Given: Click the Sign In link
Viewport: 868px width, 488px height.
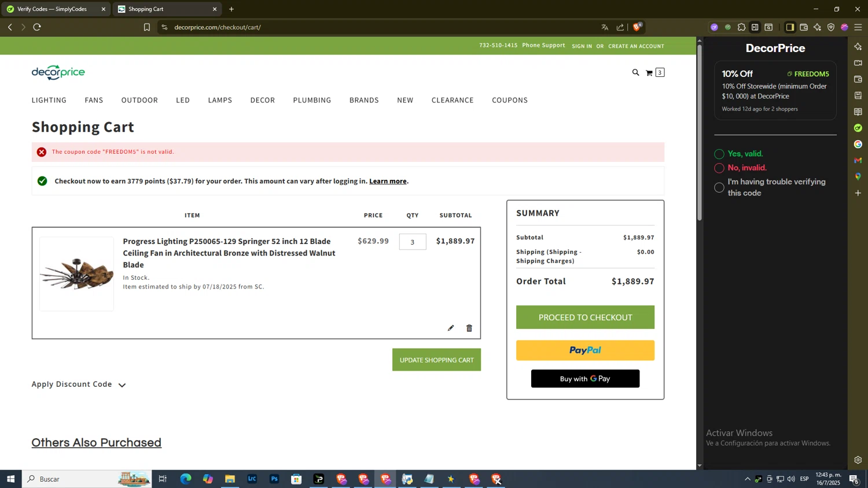Looking at the screenshot, I should pos(582,46).
